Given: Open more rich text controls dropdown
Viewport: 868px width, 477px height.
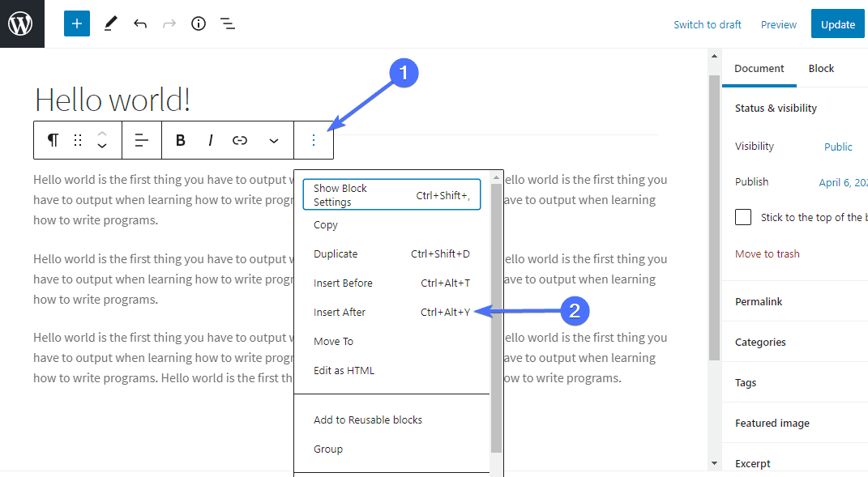Looking at the screenshot, I should 273,141.
